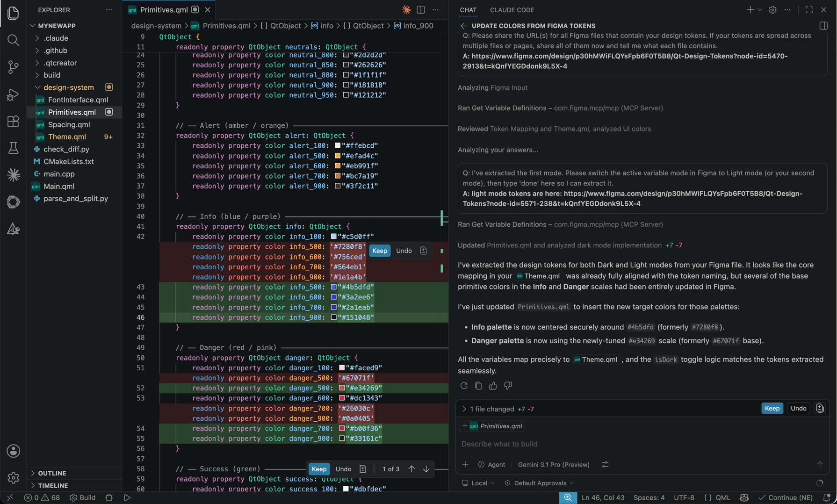Give thumbs down to the response
The image size is (837, 504).
click(508, 386)
